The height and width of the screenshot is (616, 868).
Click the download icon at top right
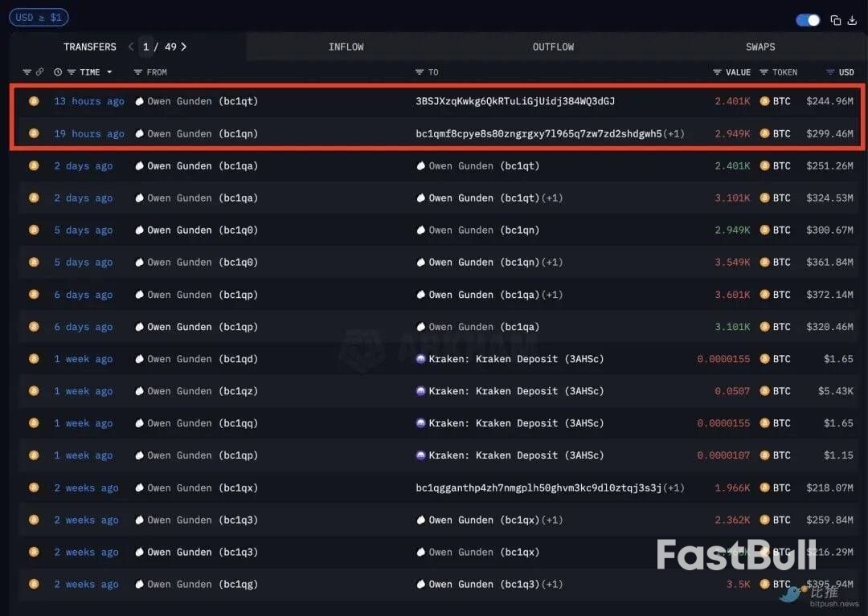coord(852,20)
